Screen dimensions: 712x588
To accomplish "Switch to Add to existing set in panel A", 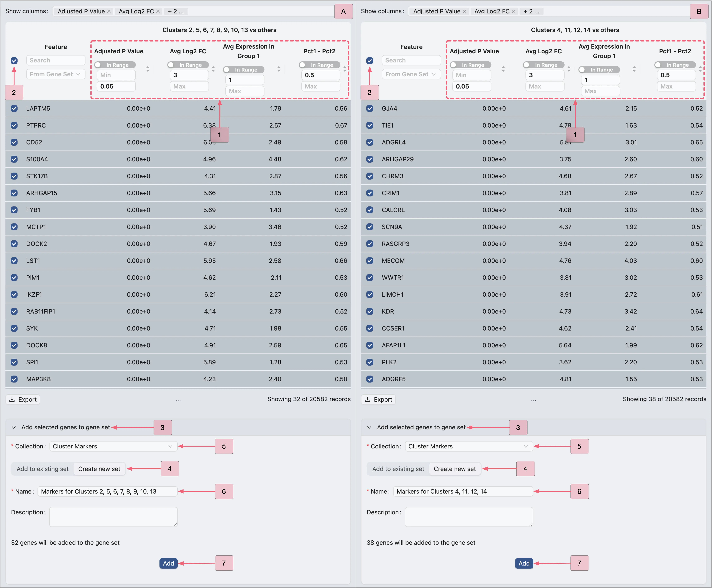I will tap(42, 469).
